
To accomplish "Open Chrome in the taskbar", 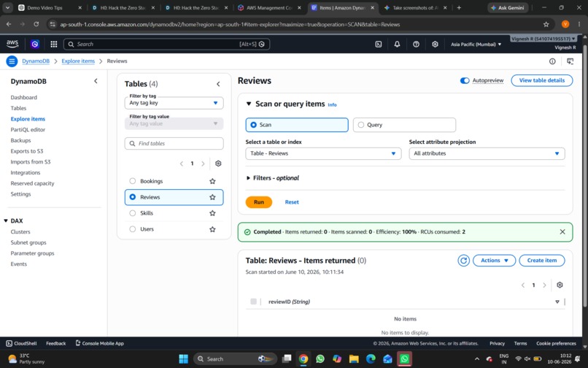I will (x=303, y=359).
